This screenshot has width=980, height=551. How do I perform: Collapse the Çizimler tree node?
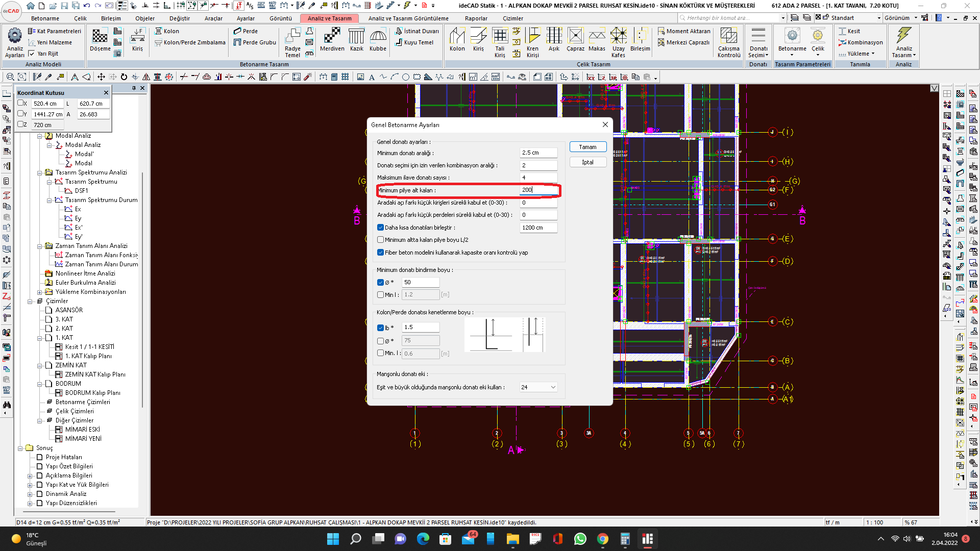(x=30, y=301)
